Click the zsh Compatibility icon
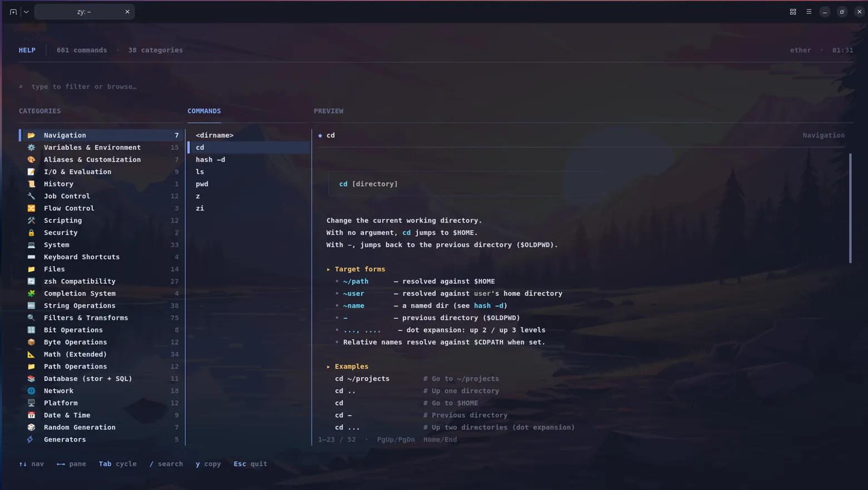Viewport: 868px width, 490px height. tap(31, 281)
